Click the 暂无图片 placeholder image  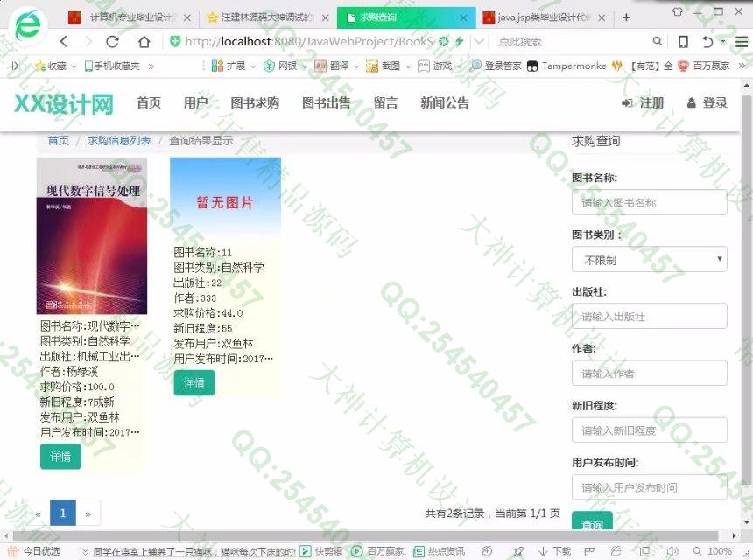(x=225, y=198)
